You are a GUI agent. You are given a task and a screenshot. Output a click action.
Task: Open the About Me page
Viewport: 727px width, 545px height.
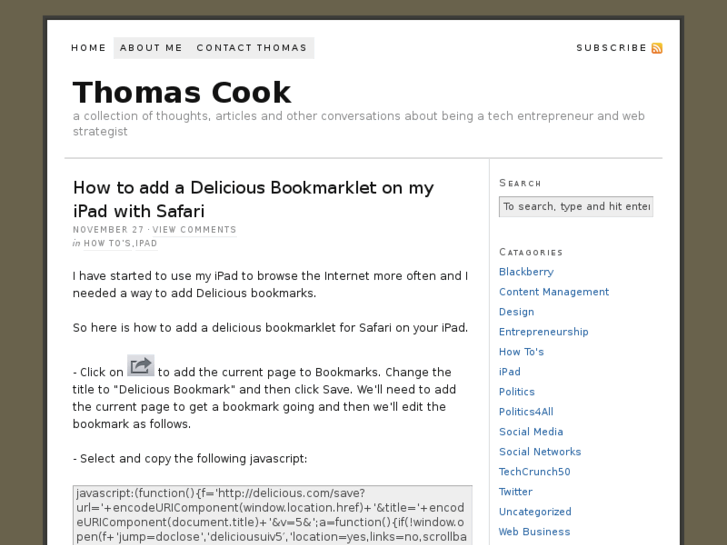pos(151,48)
